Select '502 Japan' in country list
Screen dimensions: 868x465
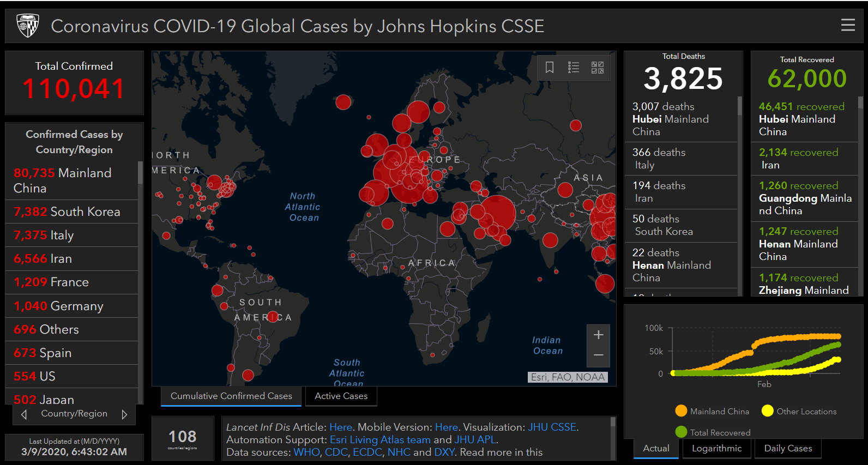point(71,396)
